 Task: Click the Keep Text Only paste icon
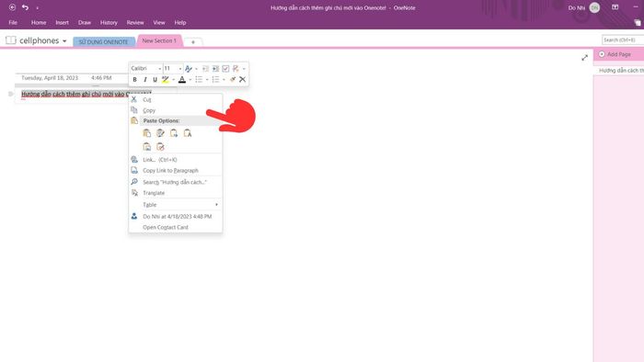[188, 133]
